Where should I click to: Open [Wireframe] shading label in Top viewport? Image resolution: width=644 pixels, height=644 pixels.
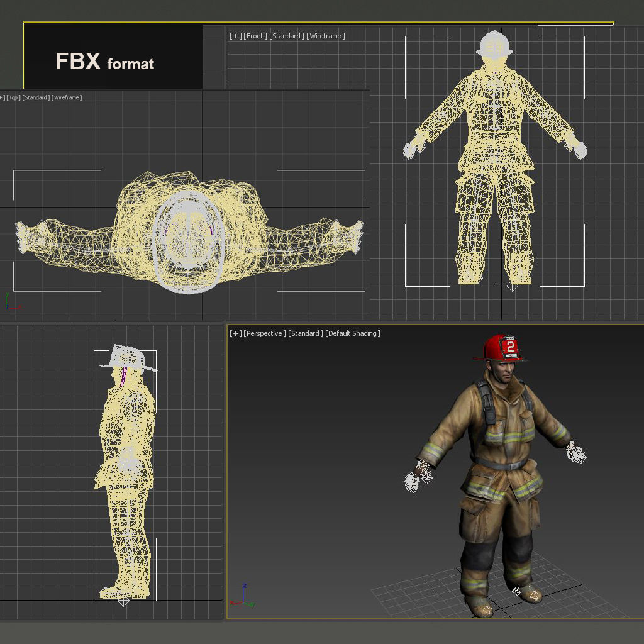pyautogui.click(x=67, y=97)
